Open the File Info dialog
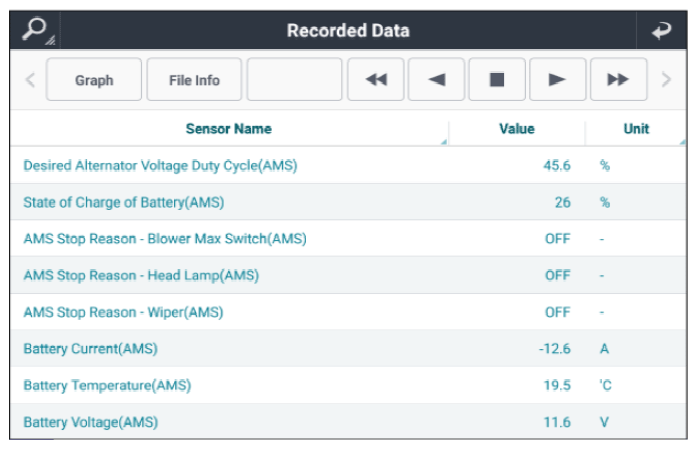 [194, 80]
